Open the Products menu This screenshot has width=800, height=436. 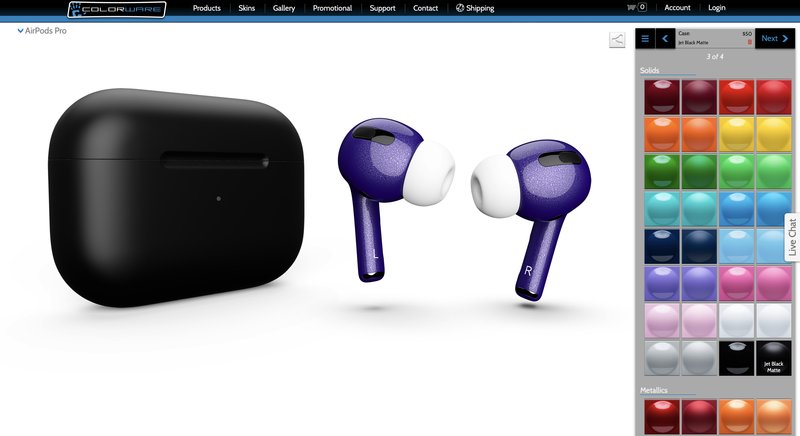pyautogui.click(x=207, y=8)
